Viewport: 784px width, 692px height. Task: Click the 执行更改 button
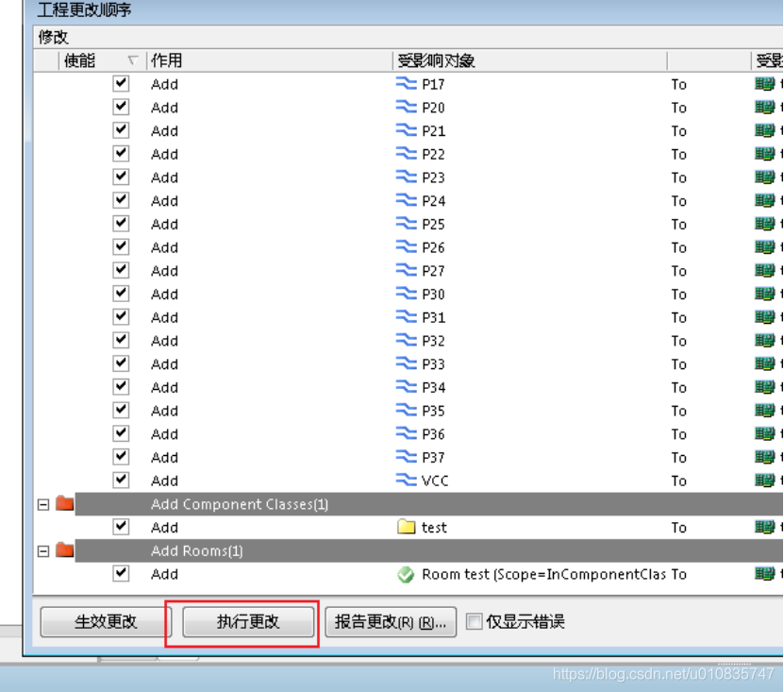(248, 621)
